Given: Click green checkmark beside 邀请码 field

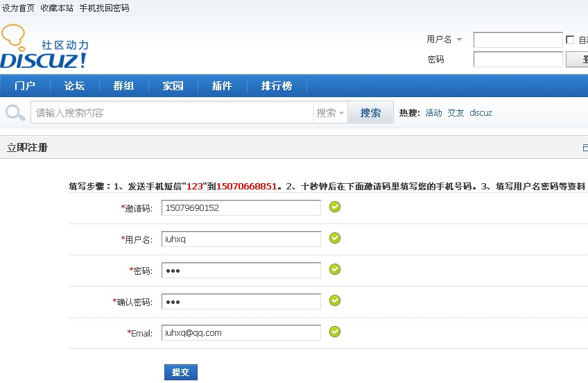Looking at the screenshot, I should pos(335,207).
